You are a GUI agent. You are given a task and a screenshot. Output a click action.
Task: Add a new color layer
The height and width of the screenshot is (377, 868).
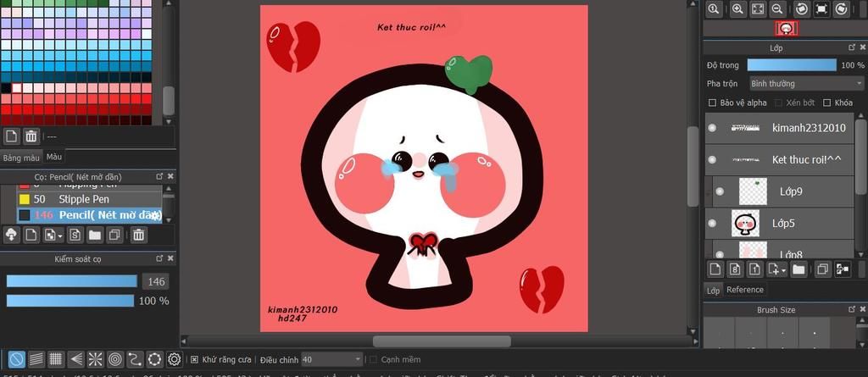coord(715,269)
